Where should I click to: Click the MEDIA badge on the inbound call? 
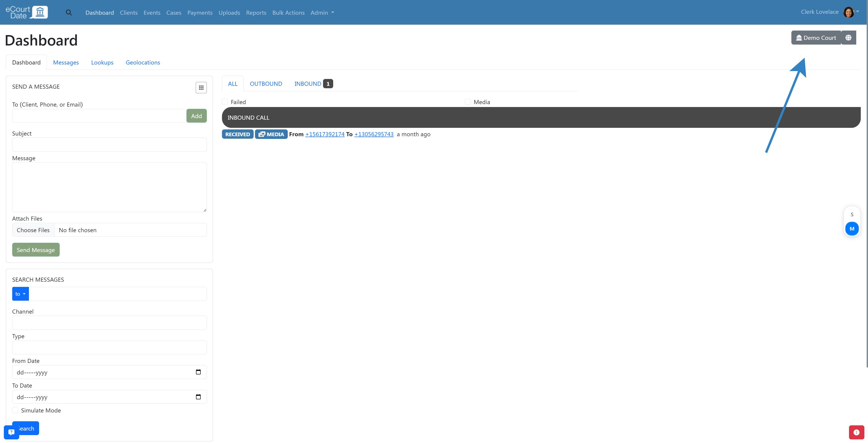click(271, 134)
